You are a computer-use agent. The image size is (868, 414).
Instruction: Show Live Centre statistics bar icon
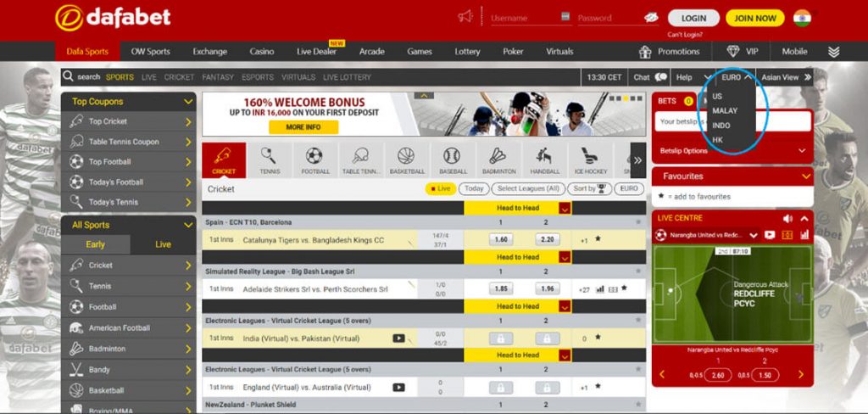click(x=805, y=235)
